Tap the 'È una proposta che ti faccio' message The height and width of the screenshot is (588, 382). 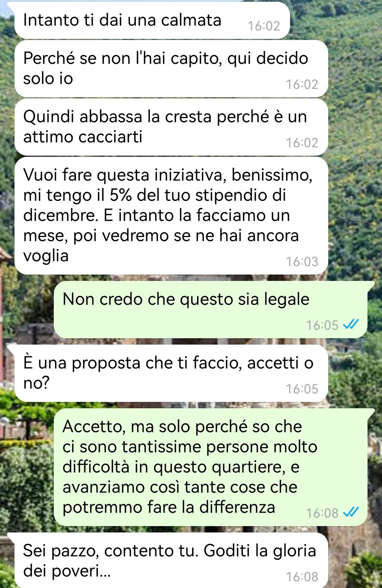[172, 373]
